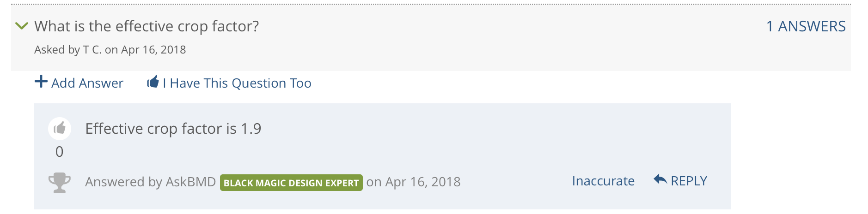Click the answer date 'on Apr 16, 2018'
Screen dimensions: 868x214
[x=413, y=182]
